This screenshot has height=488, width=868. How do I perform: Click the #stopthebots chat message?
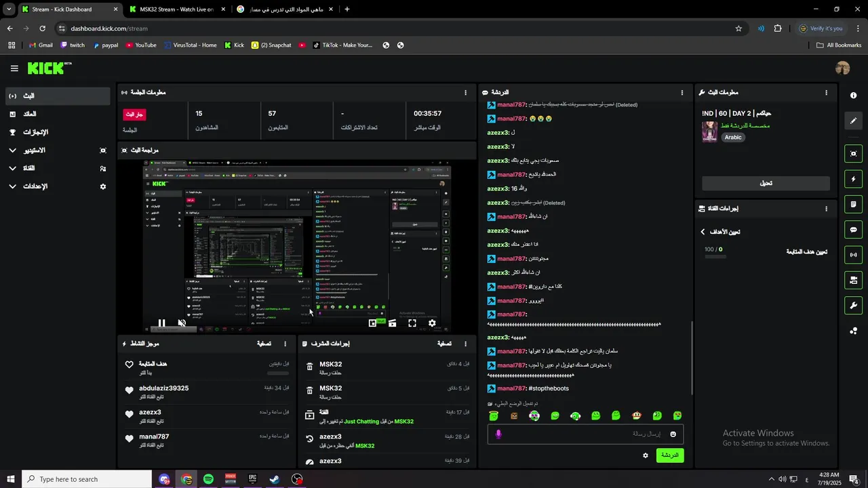(548, 388)
